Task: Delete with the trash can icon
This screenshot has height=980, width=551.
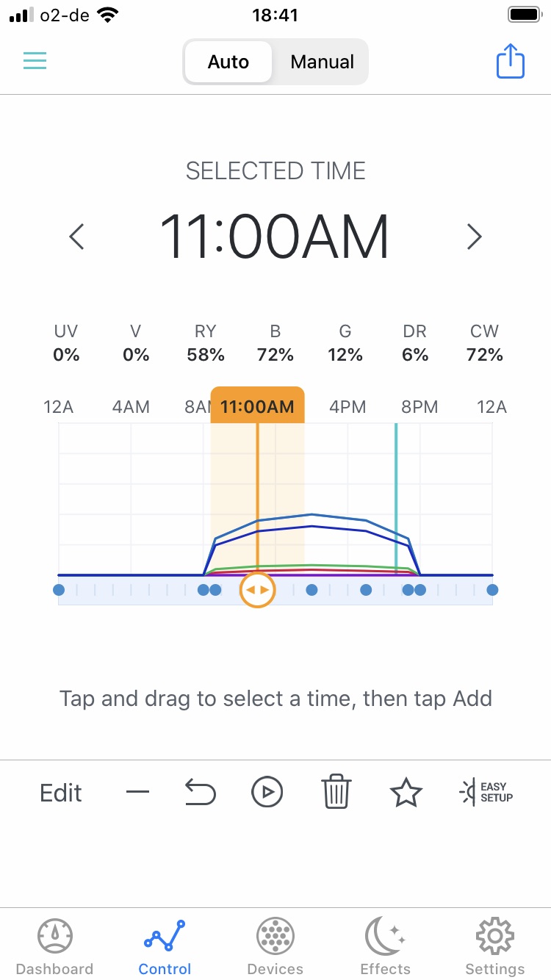Action: 336,792
